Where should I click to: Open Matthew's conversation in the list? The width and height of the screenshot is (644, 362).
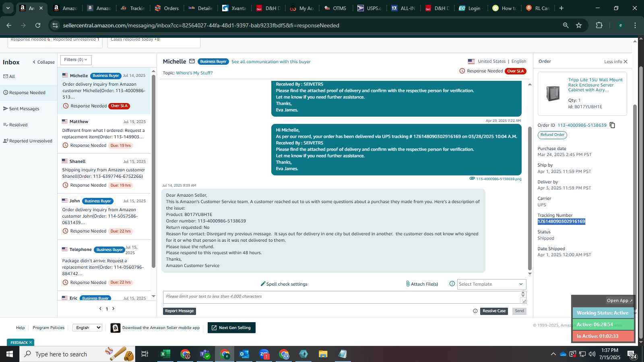coord(104,134)
